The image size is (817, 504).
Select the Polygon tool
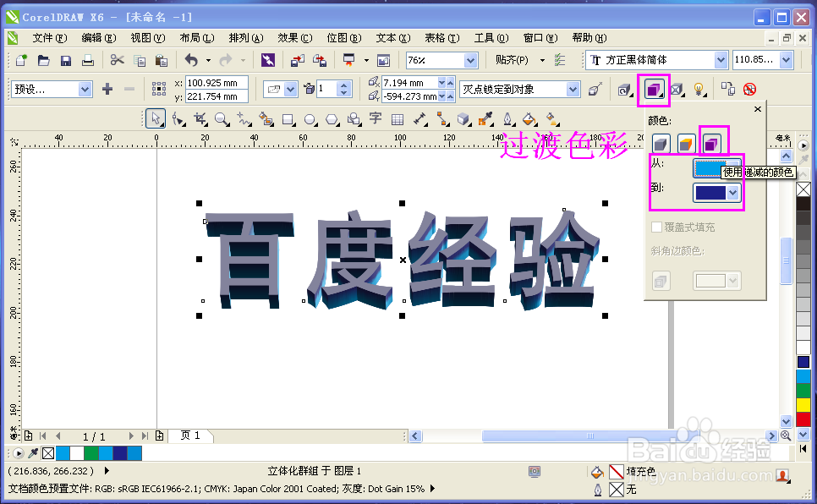point(330,119)
